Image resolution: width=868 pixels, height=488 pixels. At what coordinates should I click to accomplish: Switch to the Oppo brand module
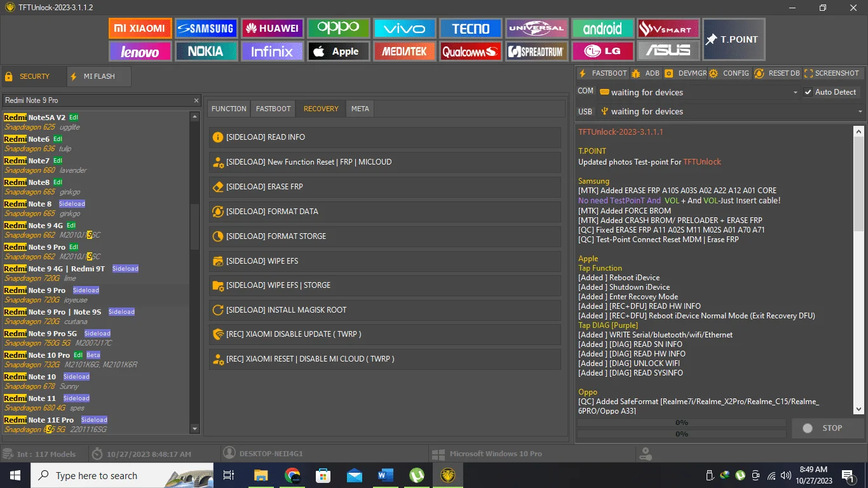[338, 29]
